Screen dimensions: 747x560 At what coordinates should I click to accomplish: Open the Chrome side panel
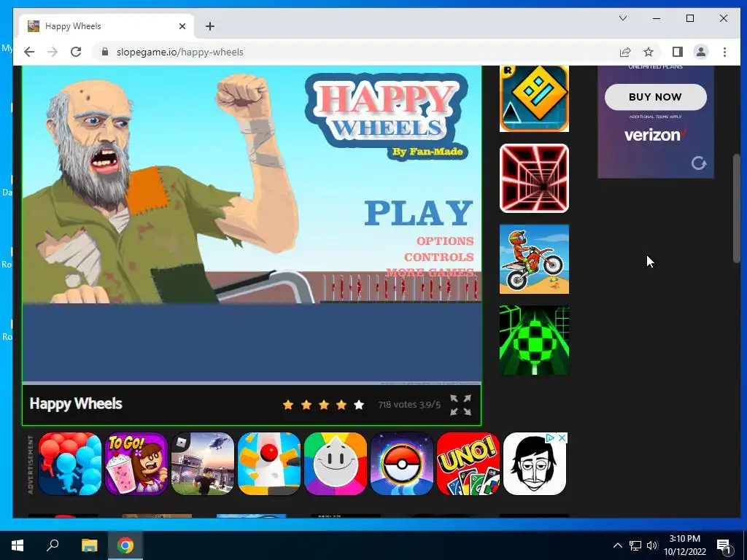tap(678, 52)
